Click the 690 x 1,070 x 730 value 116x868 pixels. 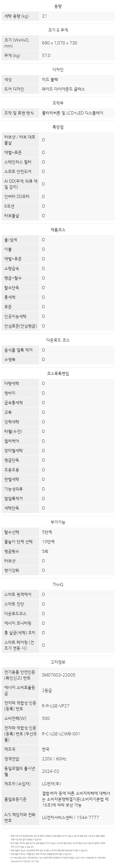click(59, 43)
